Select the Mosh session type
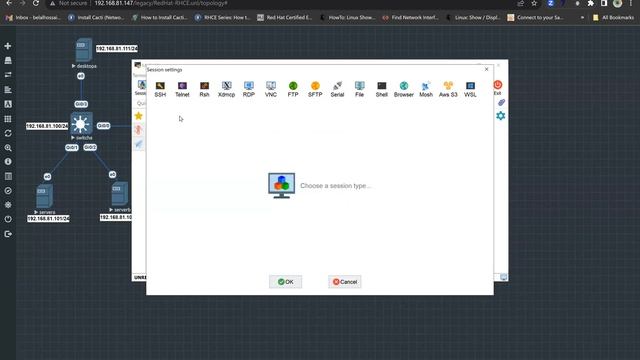This screenshot has height=360, width=640. [426, 89]
